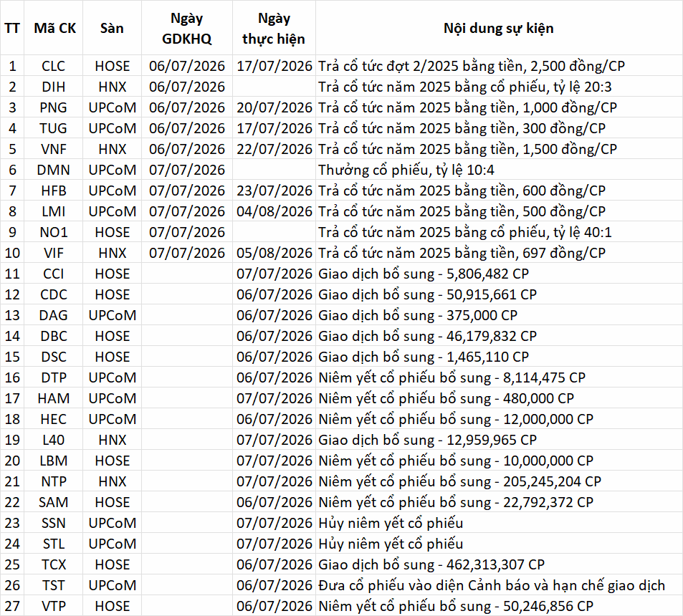Select stock code CCI cell

point(54,274)
